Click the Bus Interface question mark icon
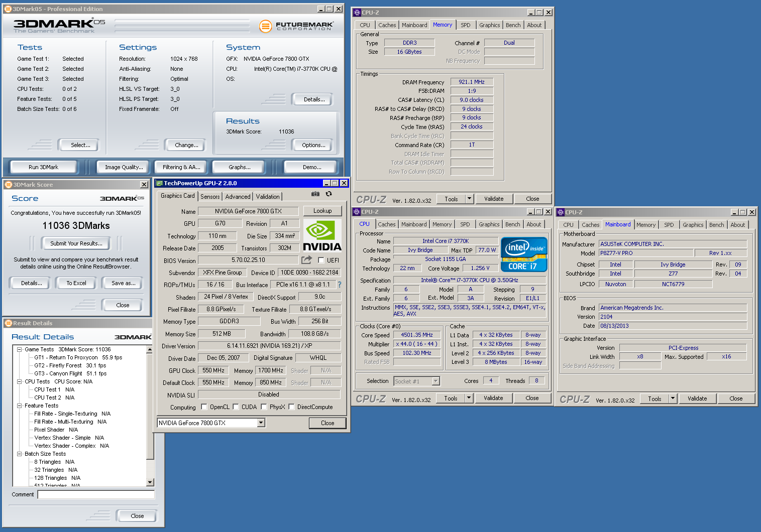761x532 pixels. pos(340,285)
